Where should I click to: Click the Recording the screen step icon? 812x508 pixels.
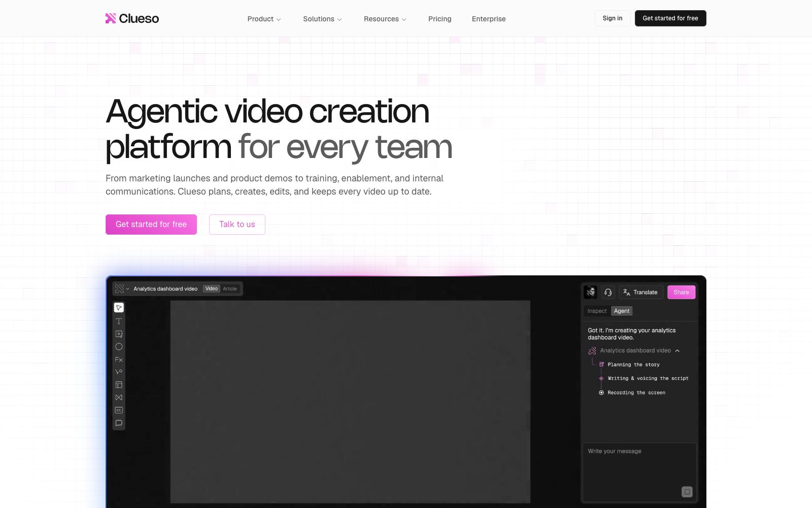coord(601,393)
